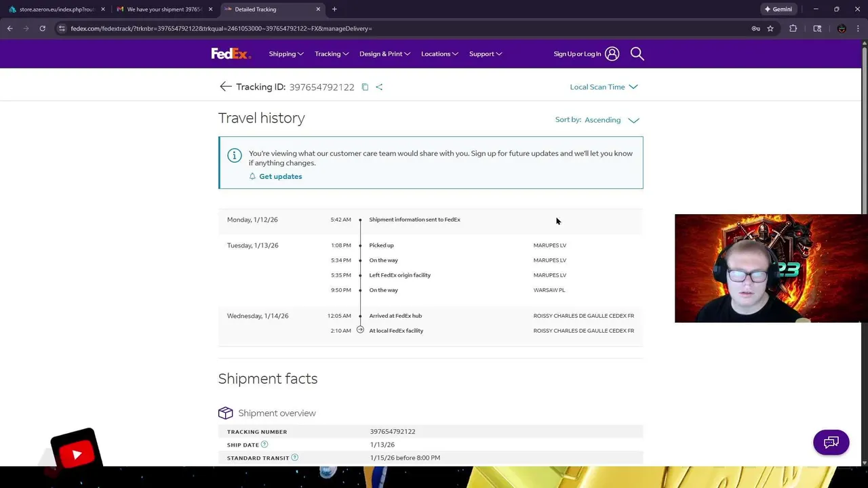This screenshot has height=488, width=868.
Task: Click the info icon in the notice banner
Action: coord(235,155)
